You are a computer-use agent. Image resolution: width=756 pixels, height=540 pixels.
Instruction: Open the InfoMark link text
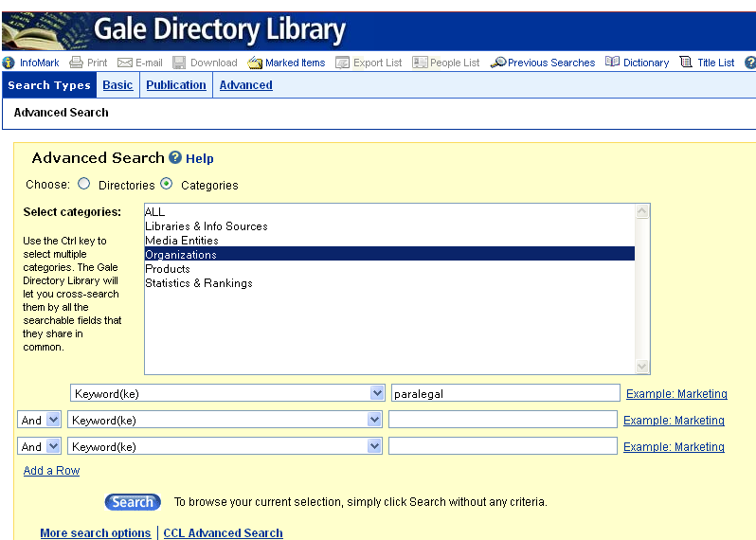point(39,63)
